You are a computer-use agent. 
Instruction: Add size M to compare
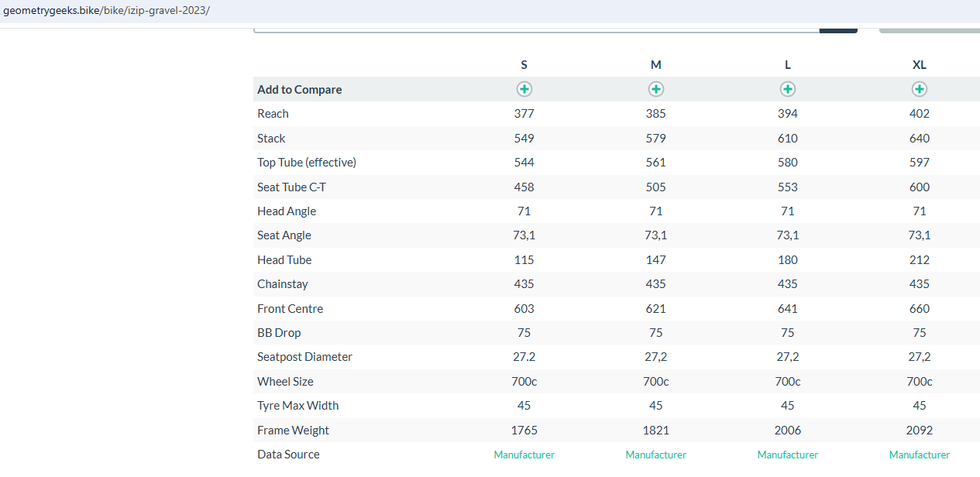[656, 89]
